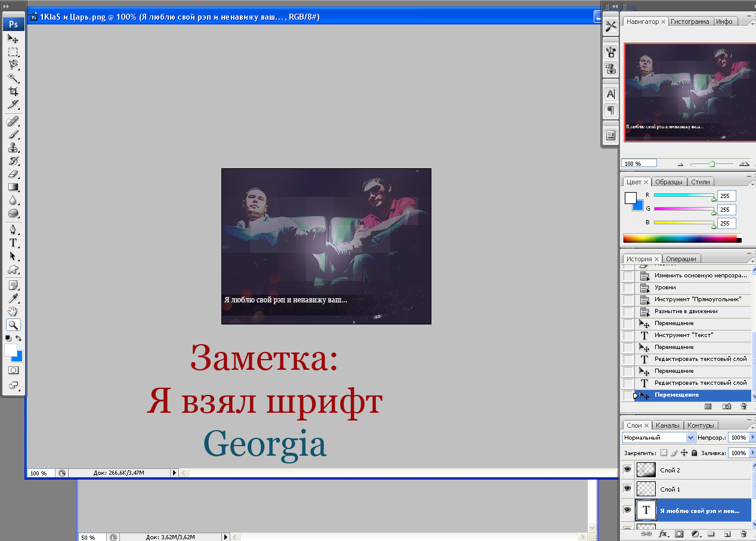Open the Гистограмма tab
The image size is (756, 541).
690,21
